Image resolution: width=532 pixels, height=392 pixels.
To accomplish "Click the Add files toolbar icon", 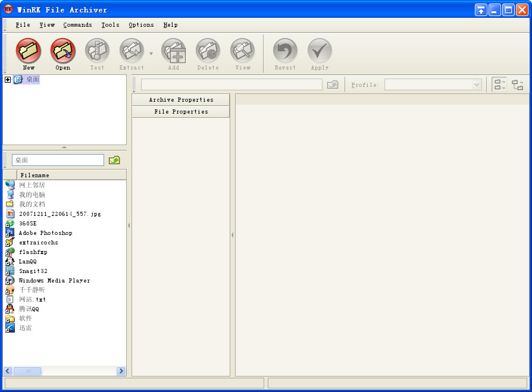I will (173, 52).
